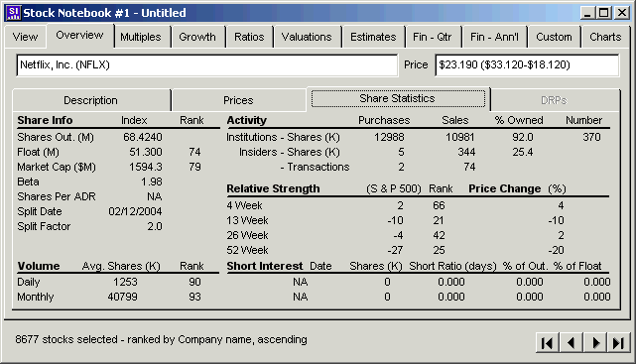636x364 pixels.
Task: Click the Daily volume value 1253
Action: [125, 282]
